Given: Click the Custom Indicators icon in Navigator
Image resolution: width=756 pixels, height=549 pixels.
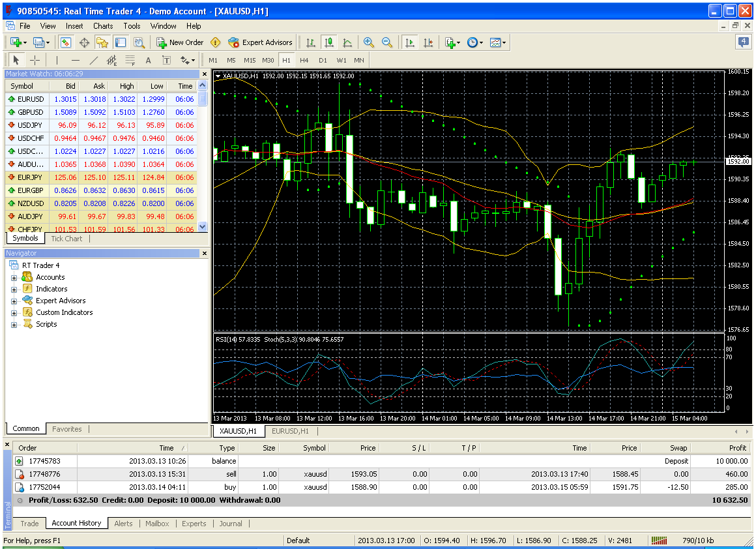Looking at the screenshot, I should pyautogui.click(x=28, y=312).
